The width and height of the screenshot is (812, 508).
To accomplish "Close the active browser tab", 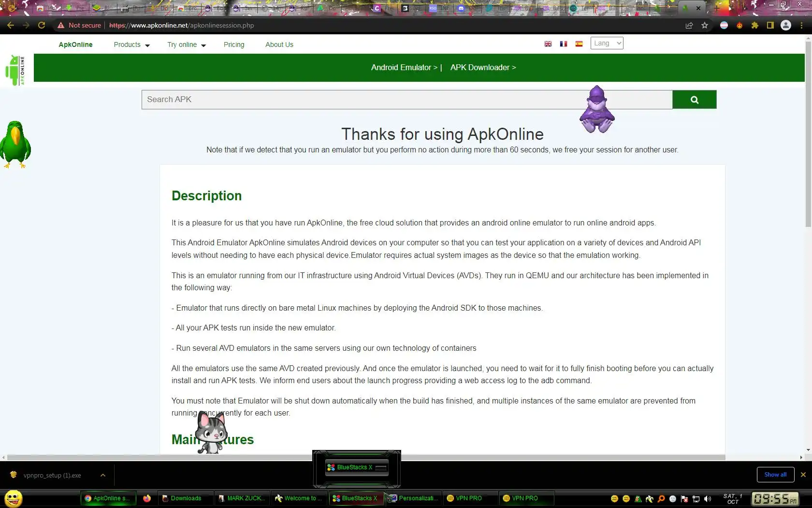I will pyautogui.click(x=698, y=8).
